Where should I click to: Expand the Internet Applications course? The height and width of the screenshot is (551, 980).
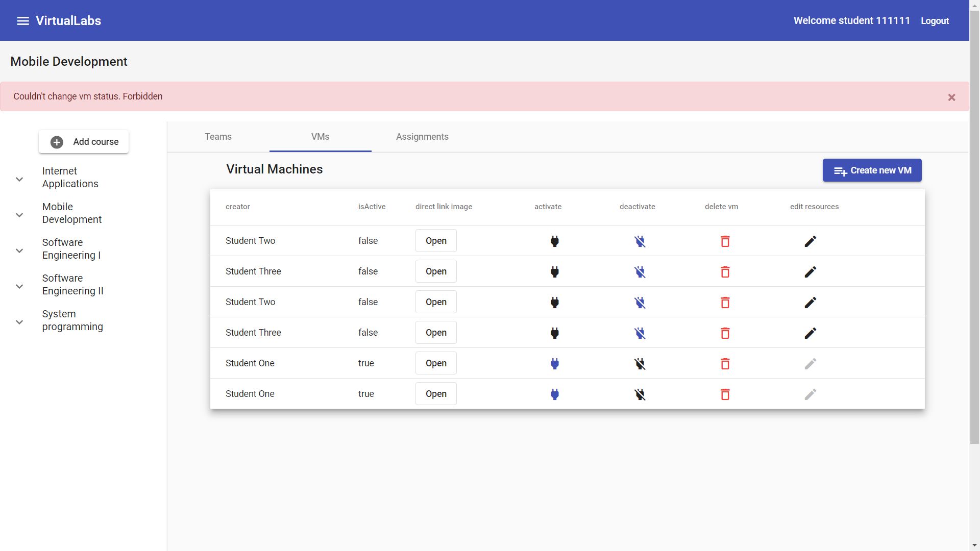19,179
